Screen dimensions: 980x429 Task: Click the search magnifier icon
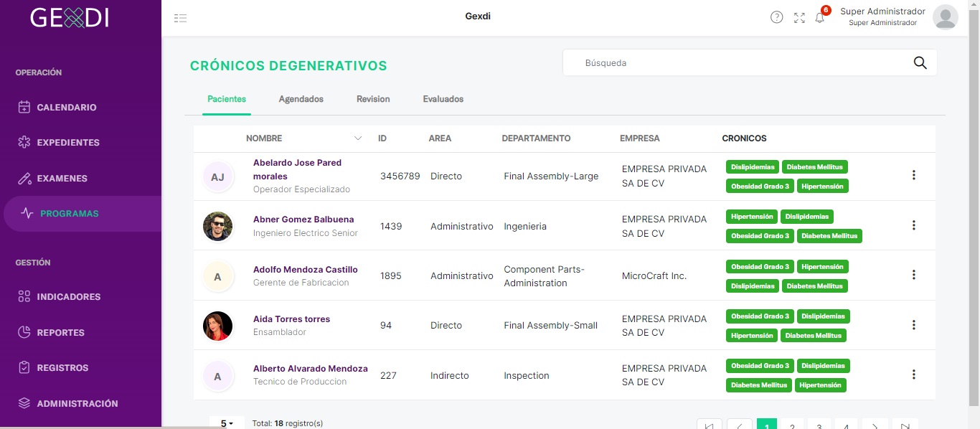tap(920, 62)
